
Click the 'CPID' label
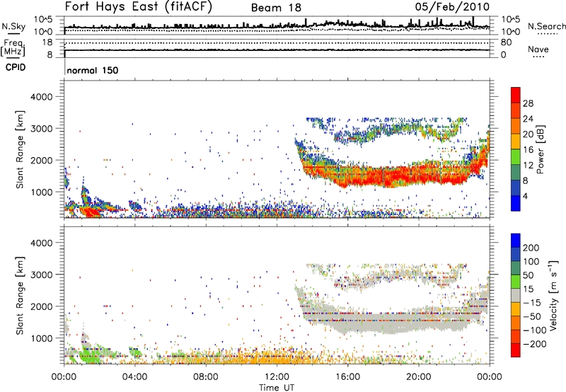(16, 67)
